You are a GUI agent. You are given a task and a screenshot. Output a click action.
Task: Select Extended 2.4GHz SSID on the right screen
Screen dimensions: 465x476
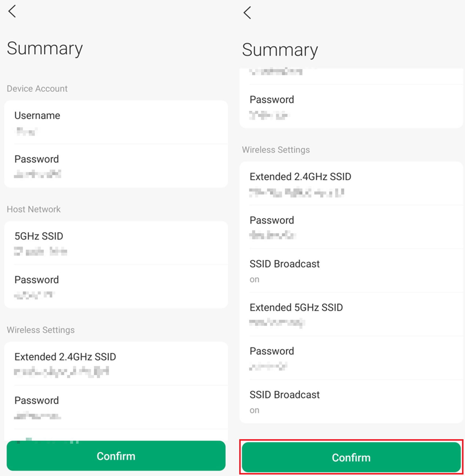pos(351,184)
